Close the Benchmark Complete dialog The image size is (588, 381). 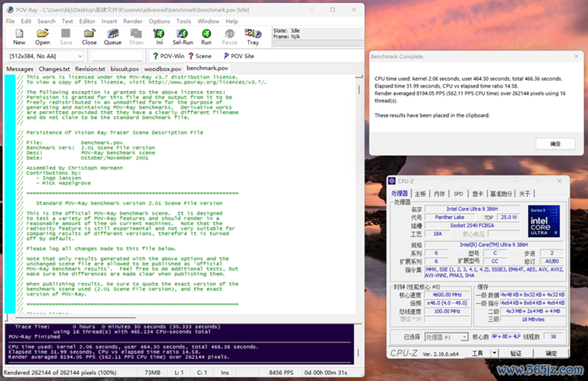576,57
